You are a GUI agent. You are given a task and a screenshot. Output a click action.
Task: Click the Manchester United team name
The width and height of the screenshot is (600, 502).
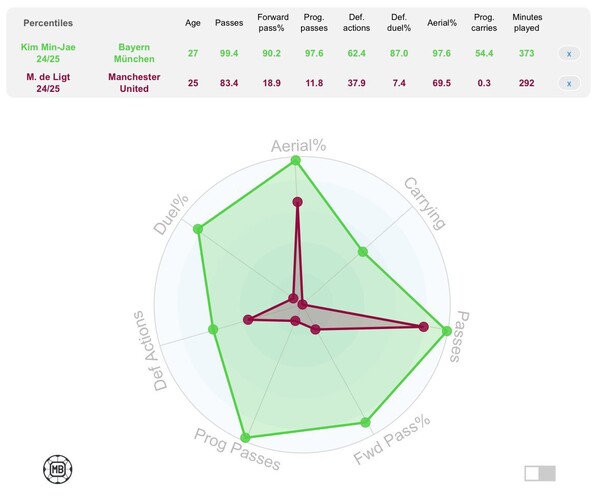pos(134,83)
